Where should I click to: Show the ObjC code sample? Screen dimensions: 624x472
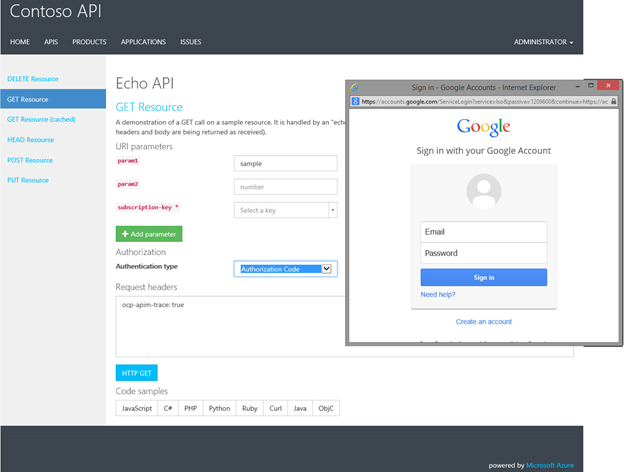click(326, 408)
